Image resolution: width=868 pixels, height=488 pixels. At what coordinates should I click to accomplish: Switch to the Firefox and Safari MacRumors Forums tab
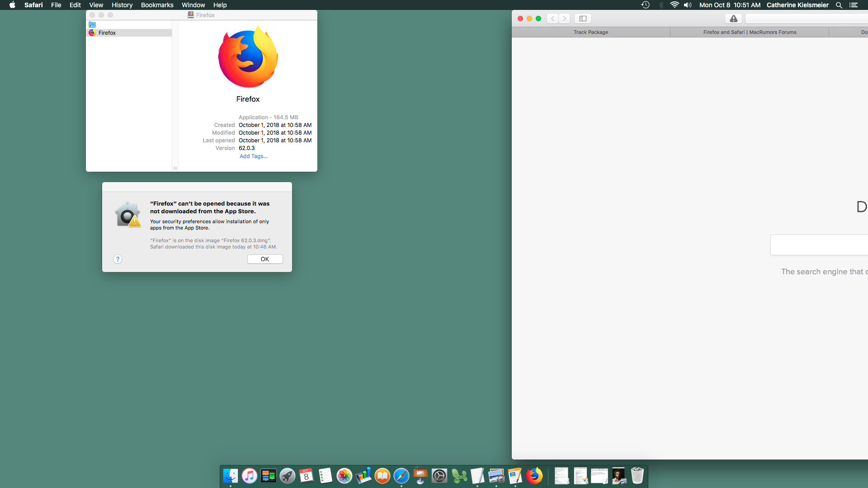[x=750, y=32]
